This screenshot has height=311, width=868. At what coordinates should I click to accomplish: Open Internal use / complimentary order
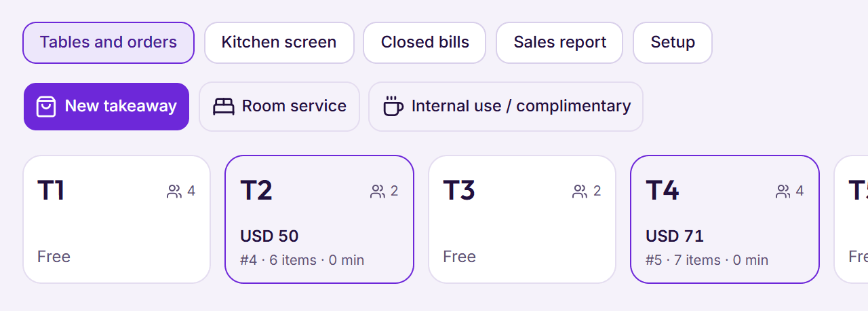[x=506, y=107]
